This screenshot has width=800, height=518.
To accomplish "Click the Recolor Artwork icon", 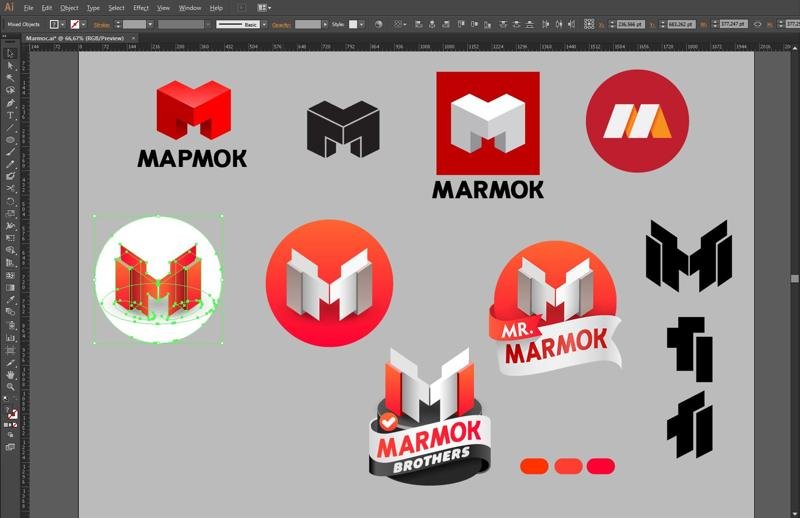I will 379,24.
